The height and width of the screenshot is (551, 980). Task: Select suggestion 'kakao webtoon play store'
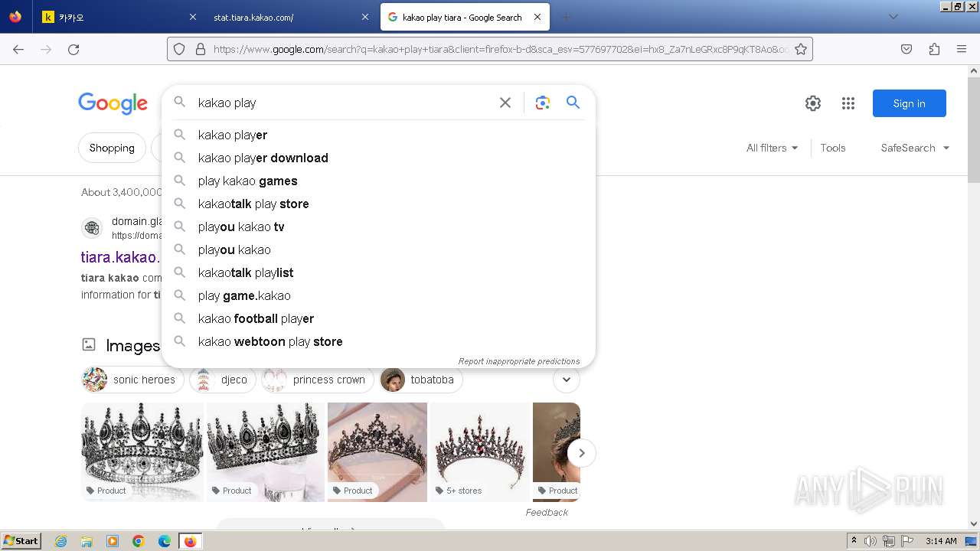(378, 341)
